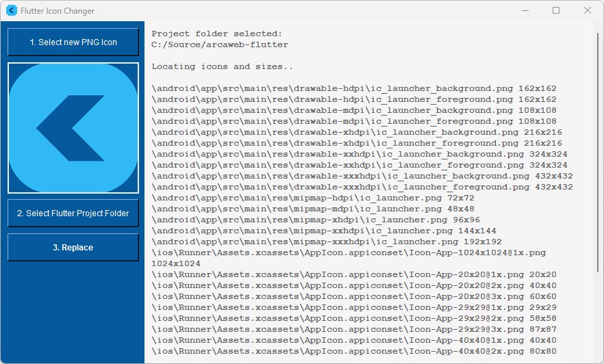The image size is (604, 364).
Task: Click the Icon-App-20x20@1x.png line
Action: click(354, 275)
